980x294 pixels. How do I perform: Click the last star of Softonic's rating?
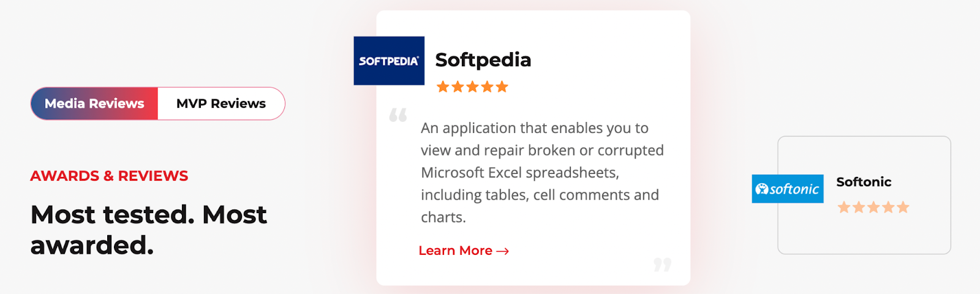coord(903,207)
